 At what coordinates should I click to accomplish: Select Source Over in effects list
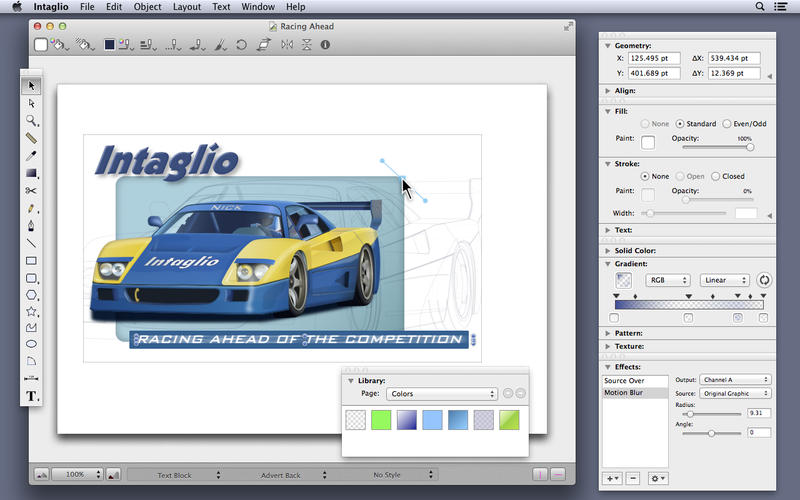click(x=635, y=381)
